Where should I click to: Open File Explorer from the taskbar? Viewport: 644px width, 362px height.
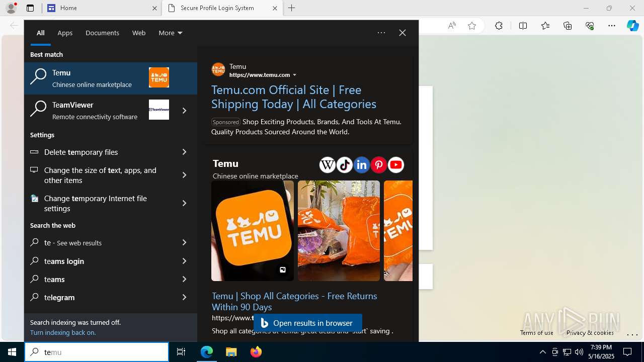pos(231,352)
